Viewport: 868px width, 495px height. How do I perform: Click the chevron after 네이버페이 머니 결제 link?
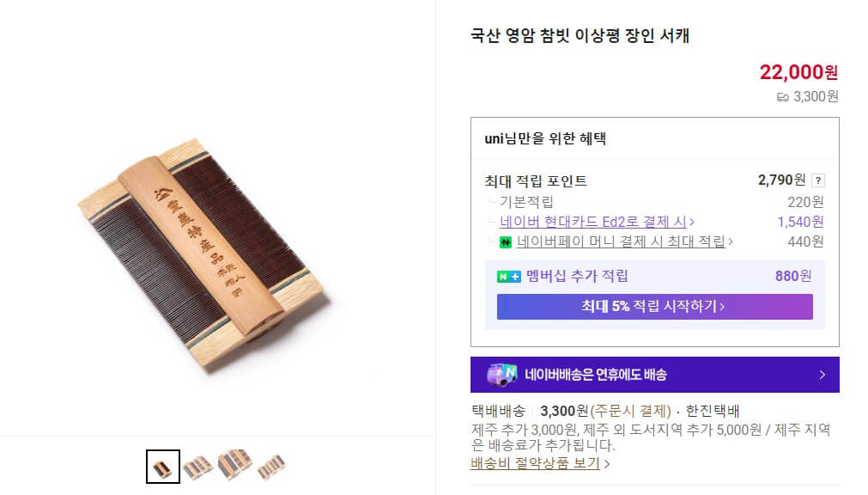(731, 241)
